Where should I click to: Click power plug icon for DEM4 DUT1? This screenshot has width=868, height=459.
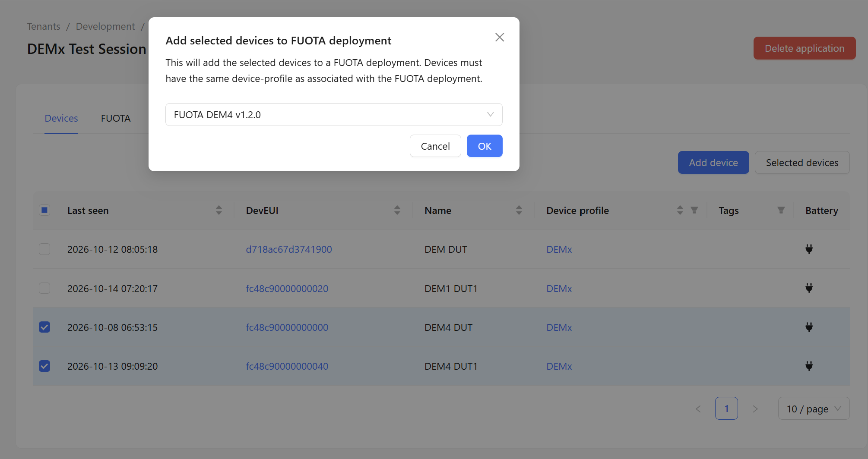click(x=809, y=366)
